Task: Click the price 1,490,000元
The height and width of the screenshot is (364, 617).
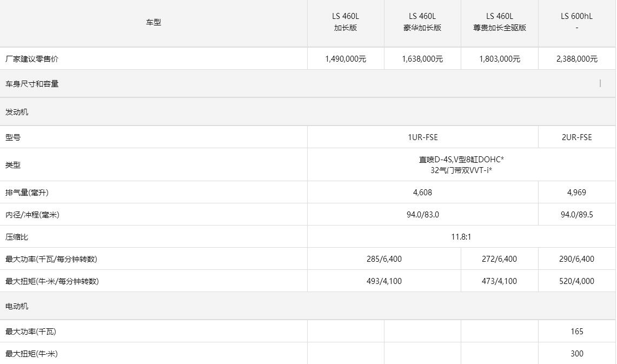Action: 346,59
